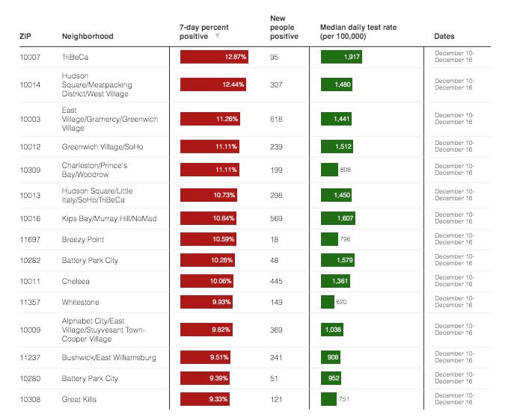The image size is (514, 420).
Task: Select the New people positive header
Action: click(x=284, y=27)
